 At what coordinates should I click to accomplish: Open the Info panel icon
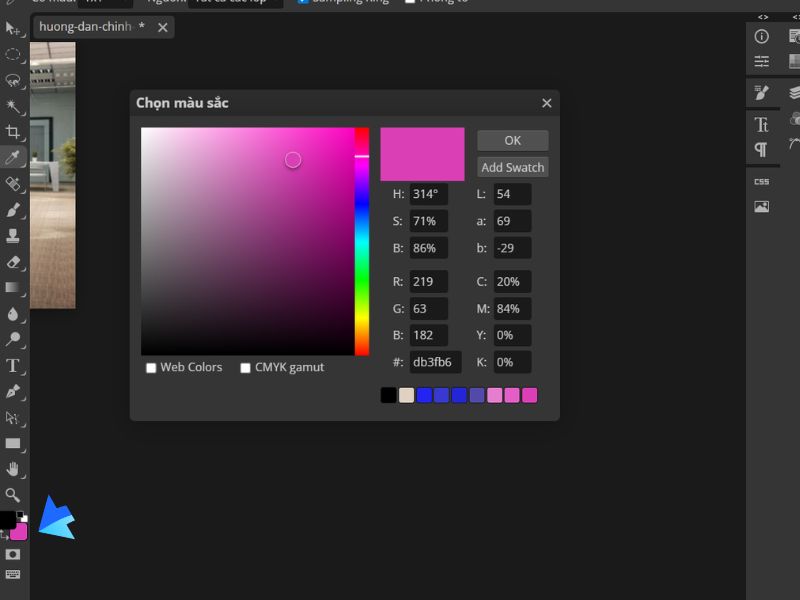pyautogui.click(x=761, y=36)
